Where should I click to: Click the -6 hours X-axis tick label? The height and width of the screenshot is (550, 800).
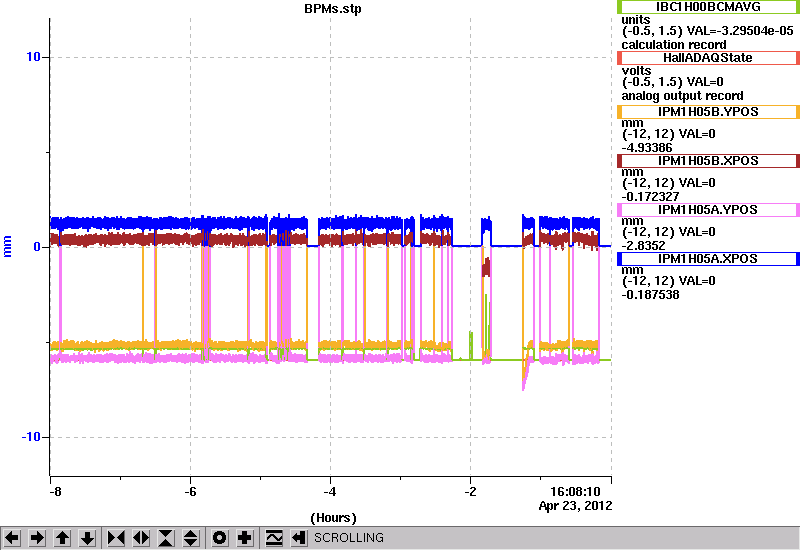(x=190, y=492)
